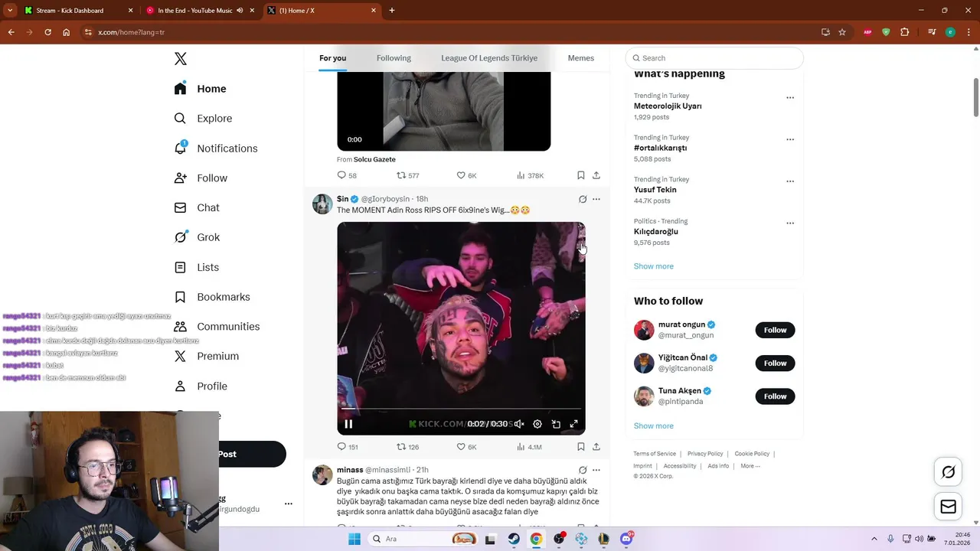Expand the footer More menu

pyautogui.click(x=750, y=466)
